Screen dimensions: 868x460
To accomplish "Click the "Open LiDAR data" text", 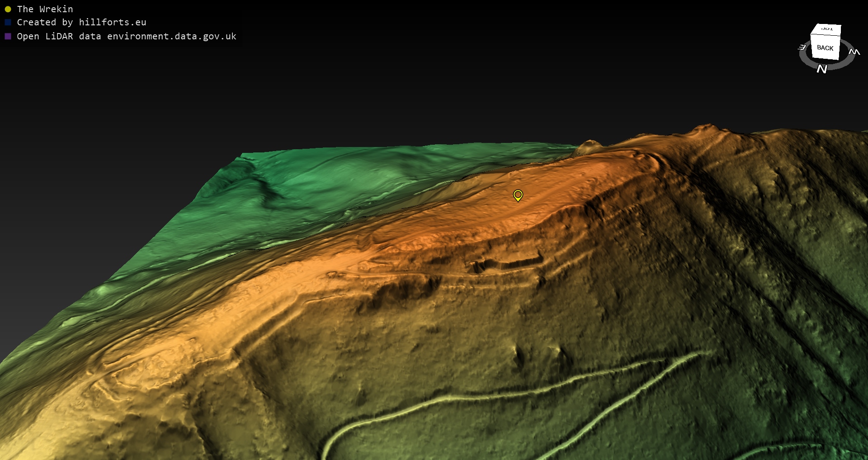I will (59, 36).
